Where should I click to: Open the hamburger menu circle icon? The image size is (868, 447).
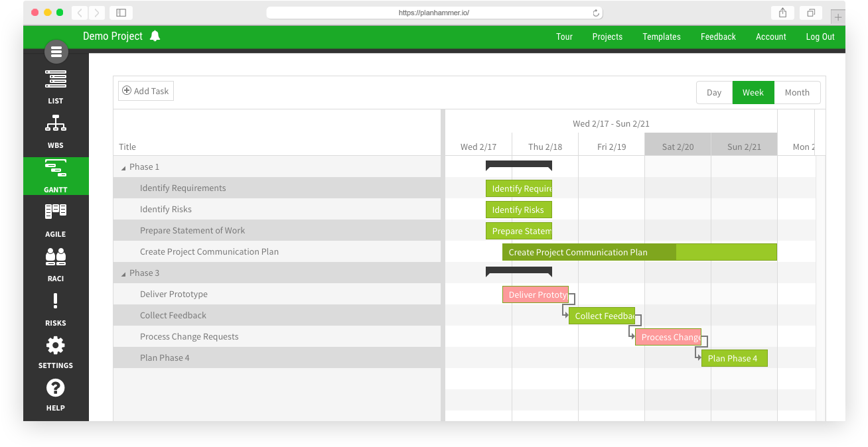(x=56, y=52)
